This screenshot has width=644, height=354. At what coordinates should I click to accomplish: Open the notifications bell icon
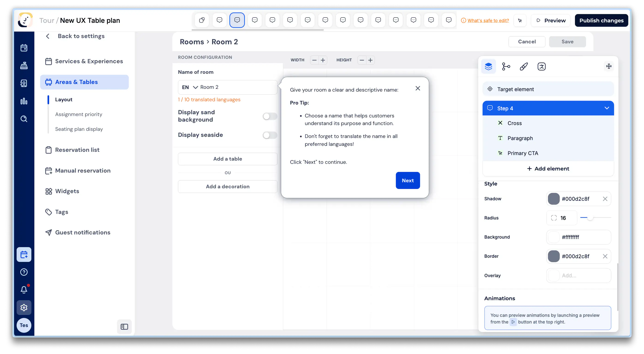click(24, 289)
